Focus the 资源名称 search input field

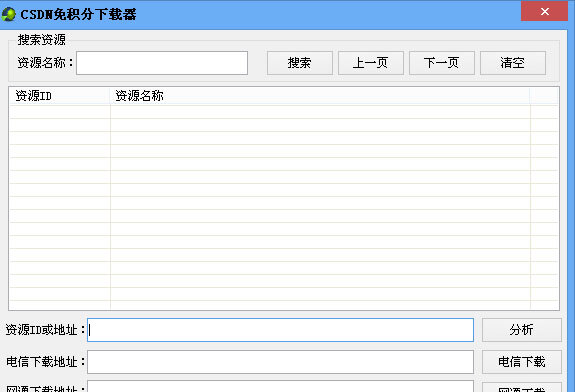(162, 63)
